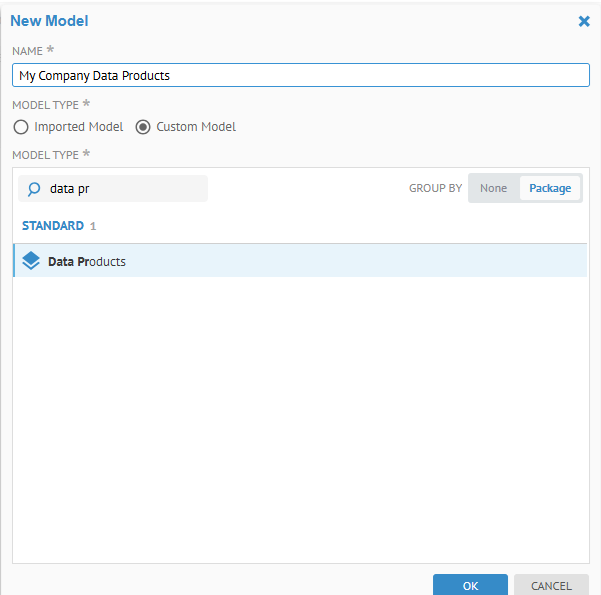Image resolution: width=601 pixels, height=595 pixels.
Task: Click the NAME field label
Action: tap(27, 50)
